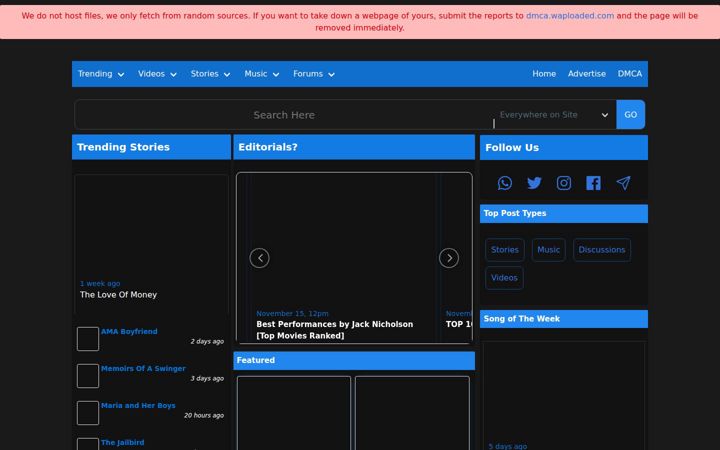720x450 pixels.
Task: Open the Facebook follow icon
Action: [593, 183]
